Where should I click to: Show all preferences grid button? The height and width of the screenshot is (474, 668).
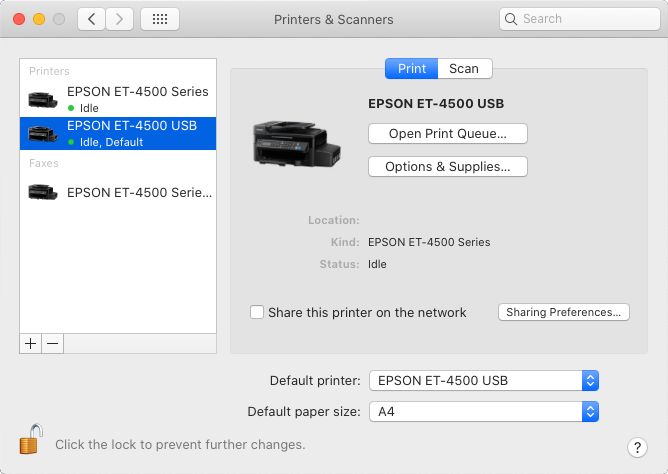click(160, 19)
